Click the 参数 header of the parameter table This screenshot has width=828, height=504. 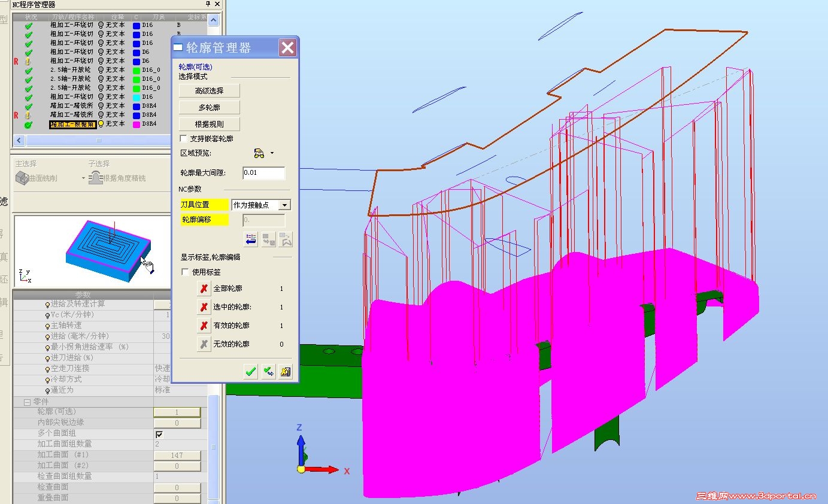pos(83,294)
